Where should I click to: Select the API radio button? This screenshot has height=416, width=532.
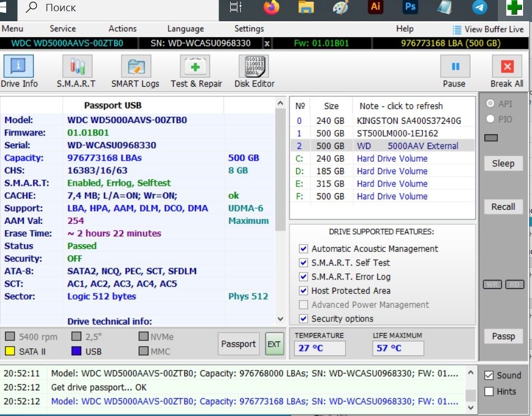(x=490, y=103)
